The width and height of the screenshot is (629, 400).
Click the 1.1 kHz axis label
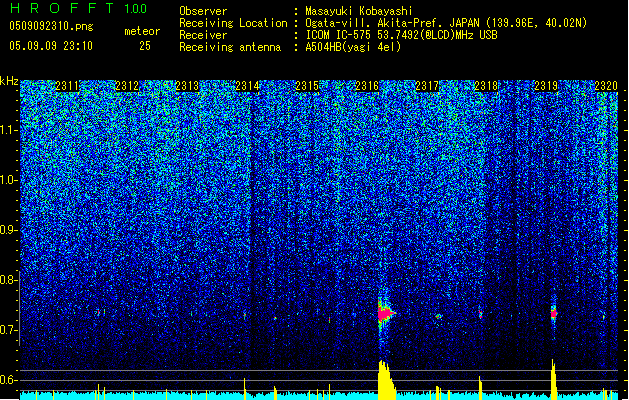pos(8,131)
